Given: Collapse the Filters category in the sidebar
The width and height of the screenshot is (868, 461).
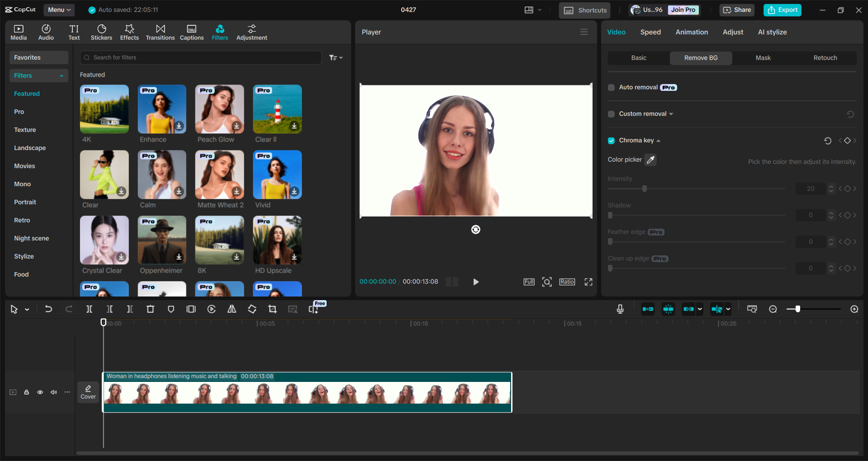Looking at the screenshot, I should pos(62,75).
